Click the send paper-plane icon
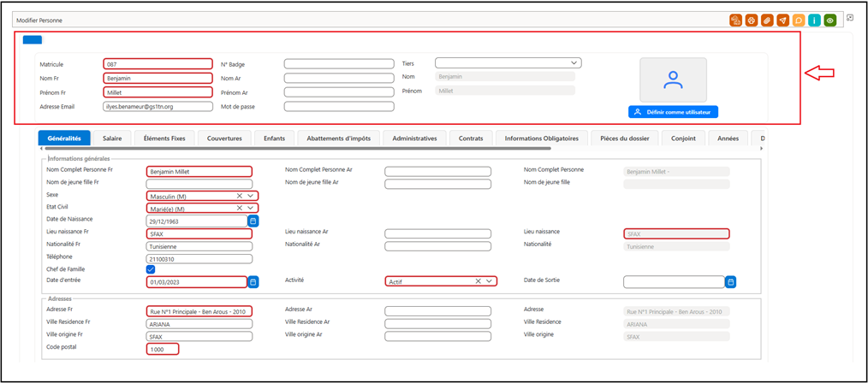Viewport: 868px width, 383px height. pyautogui.click(x=782, y=21)
